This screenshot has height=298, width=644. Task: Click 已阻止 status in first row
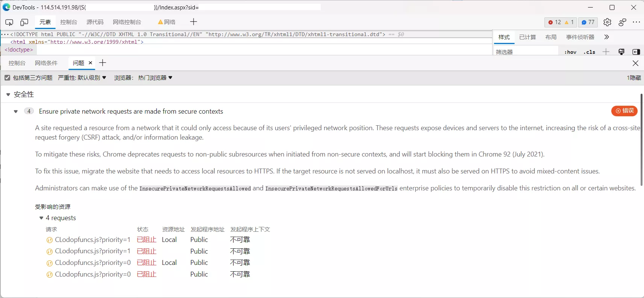pyautogui.click(x=147, y=240)
